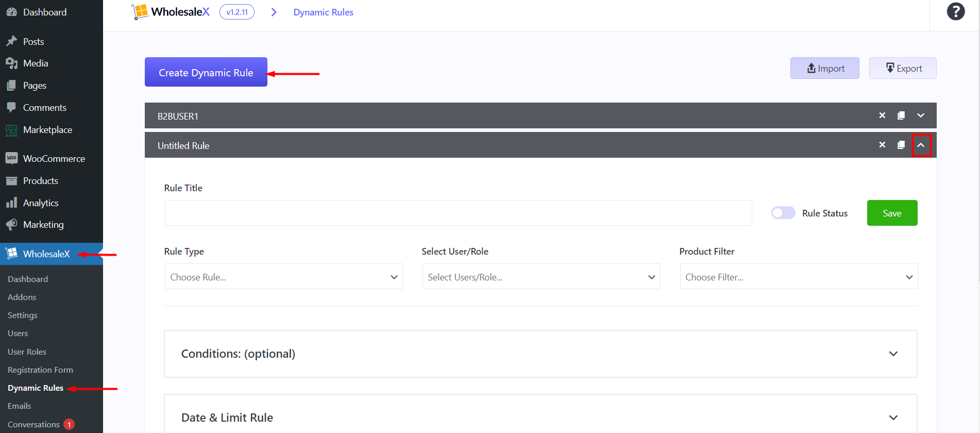
Task: Toggle the Rule Status switch
Action: coord(783,213)
